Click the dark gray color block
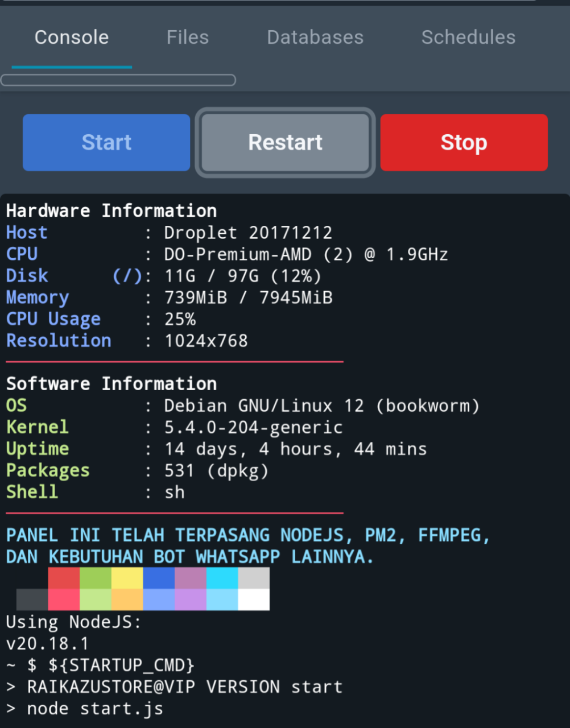This screenshot has width=570, height=728. click(x=32, y=599)
